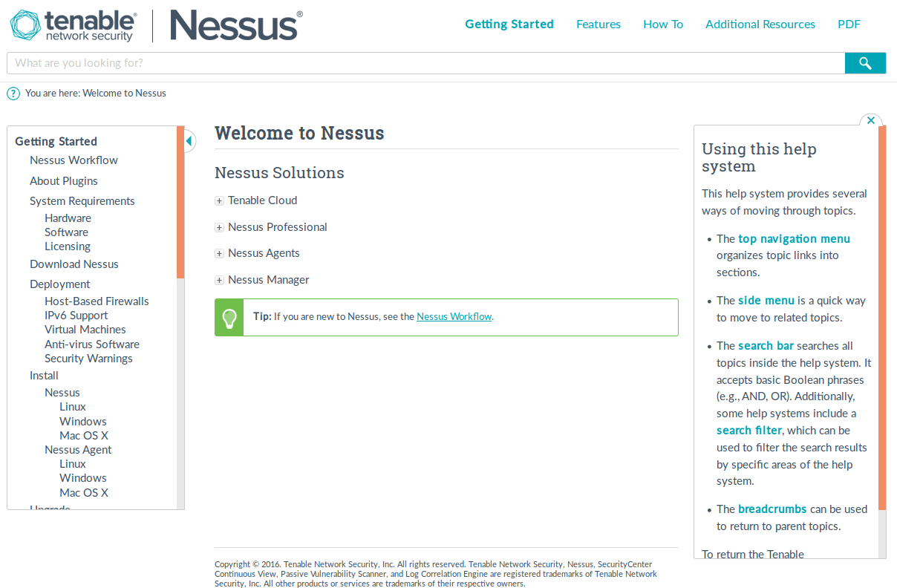This screenshot has height=588, width=897.
Task: Click inside the search input field
Action: click(423, 62)
